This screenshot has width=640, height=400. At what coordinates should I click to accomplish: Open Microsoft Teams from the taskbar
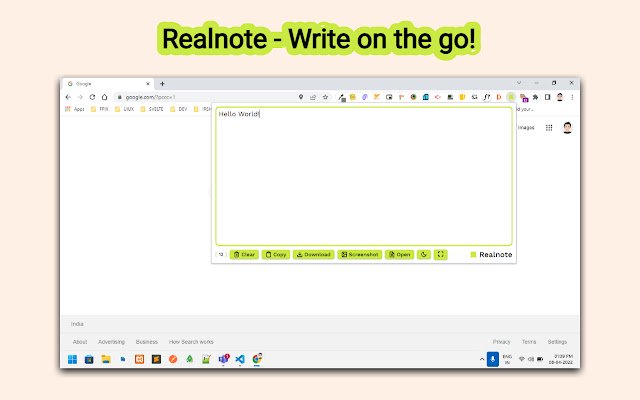click(x=223, y=359)
